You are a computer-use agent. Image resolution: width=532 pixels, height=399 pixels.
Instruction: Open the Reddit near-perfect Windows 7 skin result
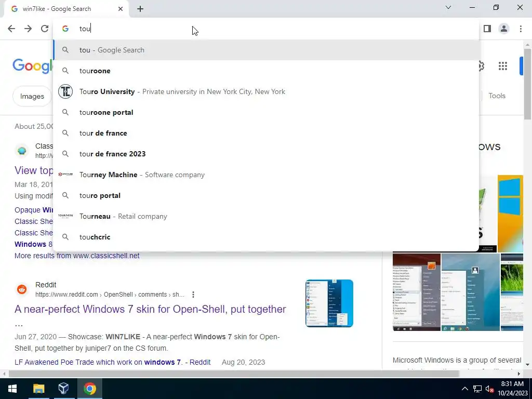click(150, 309)
